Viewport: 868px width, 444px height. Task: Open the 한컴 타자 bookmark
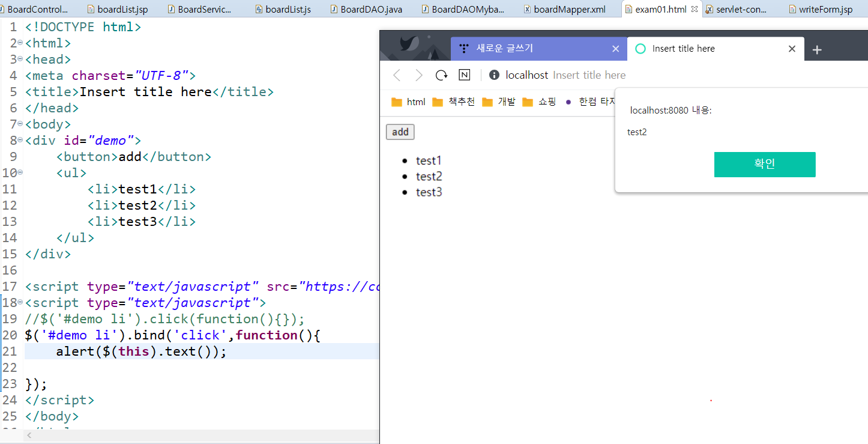coord(590,102)
